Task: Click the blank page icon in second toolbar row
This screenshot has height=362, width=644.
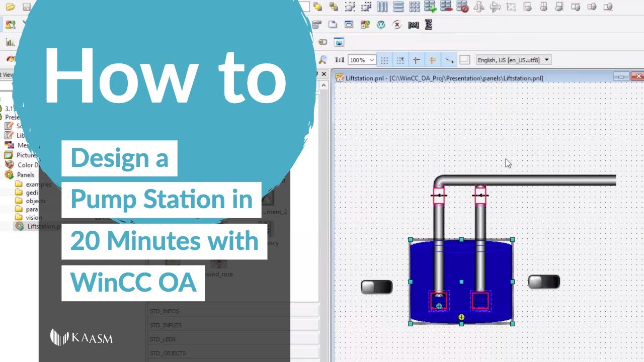Action: click(x=333, y=24)
